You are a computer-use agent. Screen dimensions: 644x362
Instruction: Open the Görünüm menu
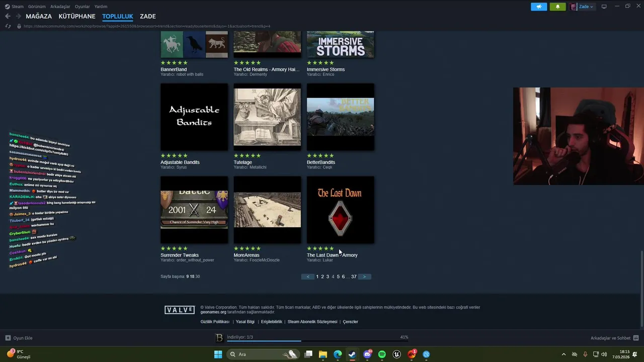[37, 7]
